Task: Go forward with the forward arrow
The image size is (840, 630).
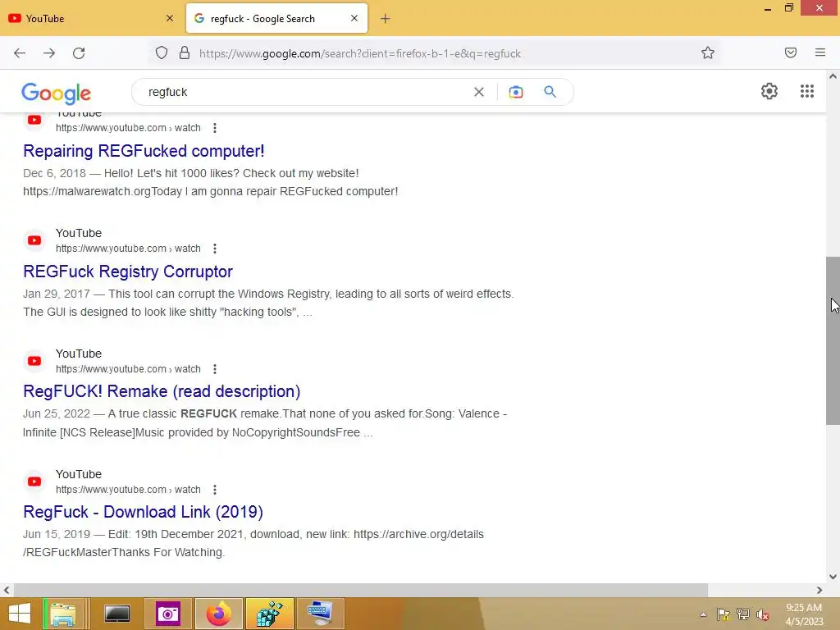Action: pos(49,53)
